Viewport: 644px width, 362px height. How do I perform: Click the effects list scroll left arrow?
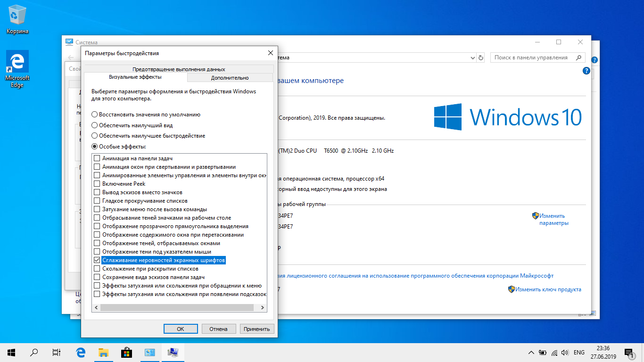click(96, 308)
